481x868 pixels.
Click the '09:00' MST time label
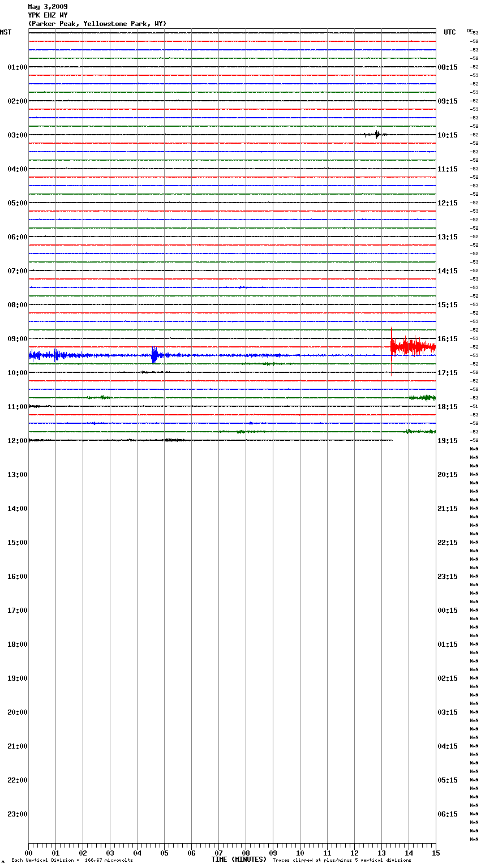(18, 339)
